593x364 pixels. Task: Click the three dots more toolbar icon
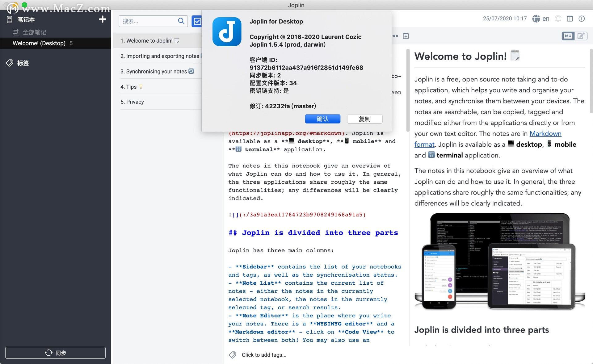395,36
